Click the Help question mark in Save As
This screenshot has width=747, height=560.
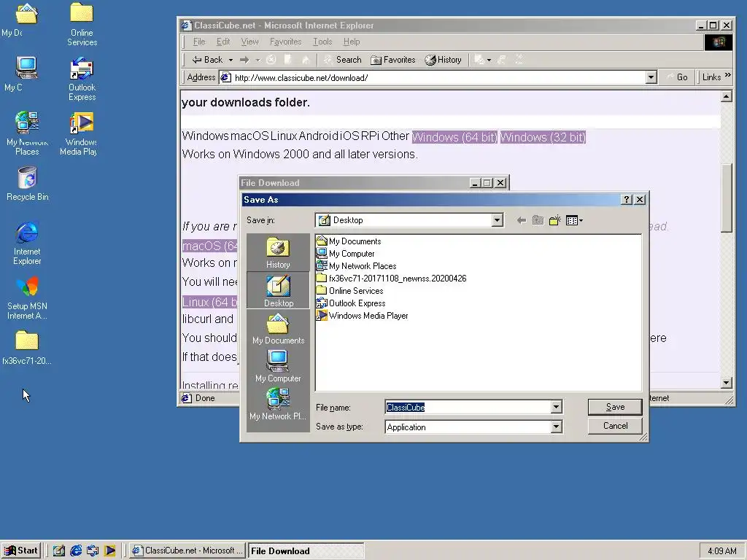coord(627,200)
